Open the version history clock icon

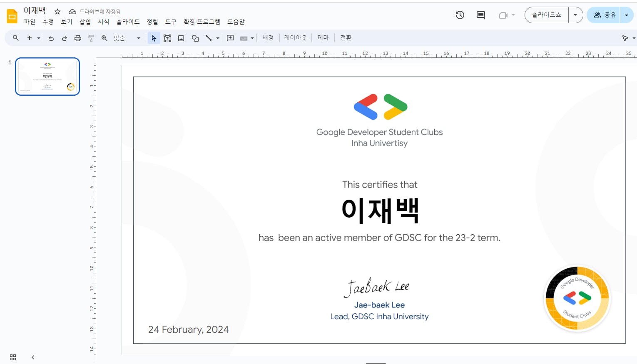[x=460, y=15]
